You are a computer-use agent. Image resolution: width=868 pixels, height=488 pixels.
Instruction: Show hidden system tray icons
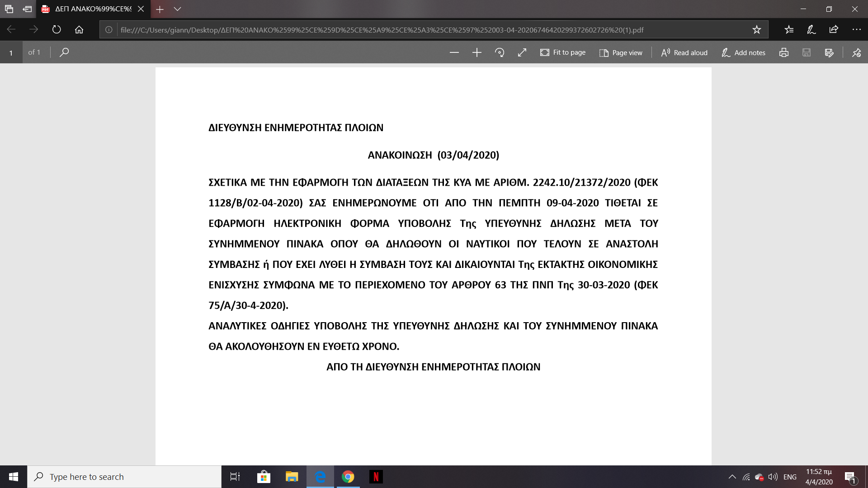[732, 477]
